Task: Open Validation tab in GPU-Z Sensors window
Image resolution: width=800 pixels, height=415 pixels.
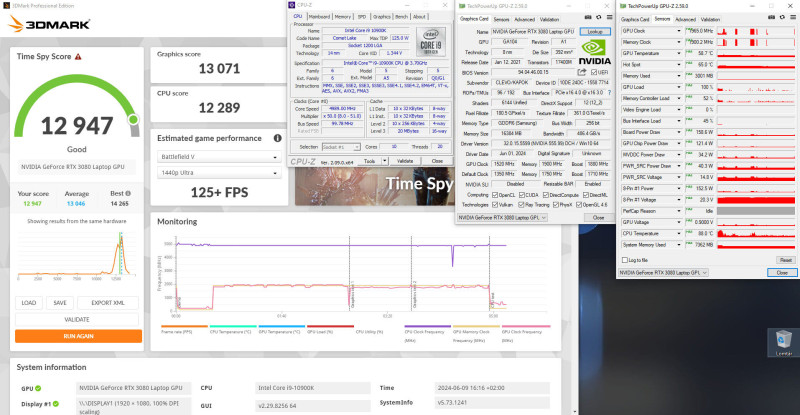Action: click(x=710, y=19)
